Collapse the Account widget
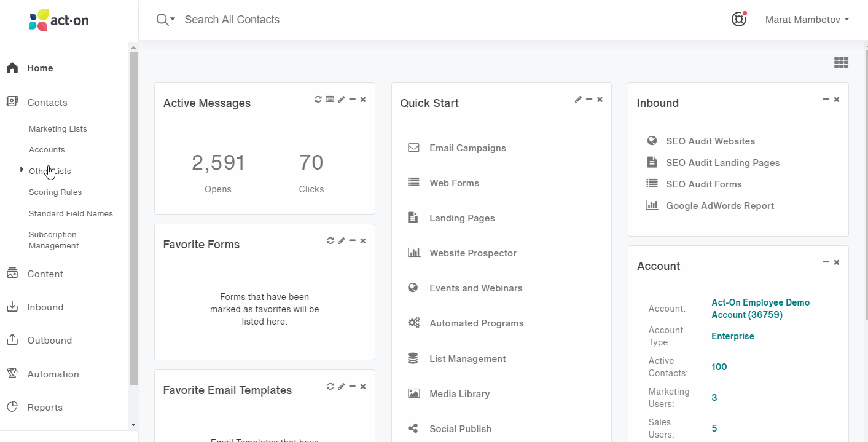Image resolution: width=868 pixels, height=442 pixels. click(x=826, y=261)
